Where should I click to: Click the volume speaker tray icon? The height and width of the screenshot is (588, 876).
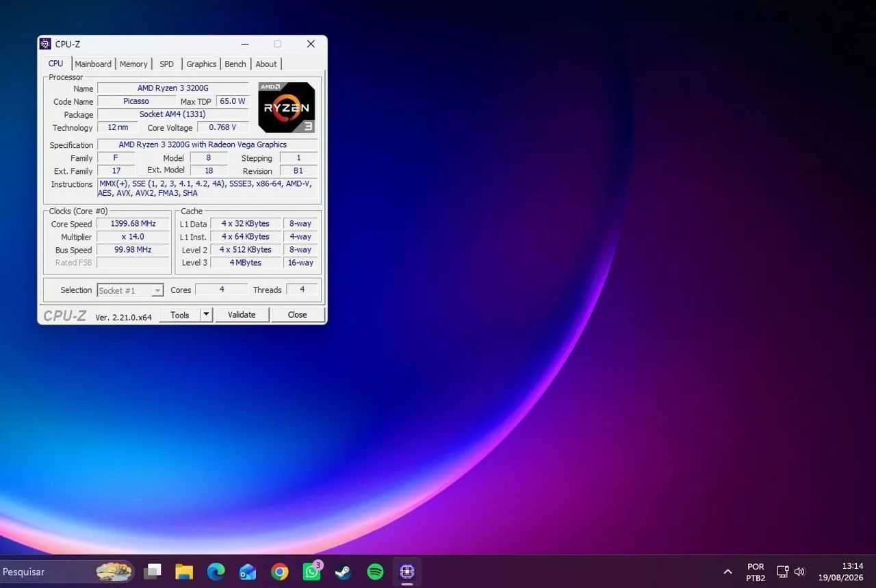(x=799, y=572)
